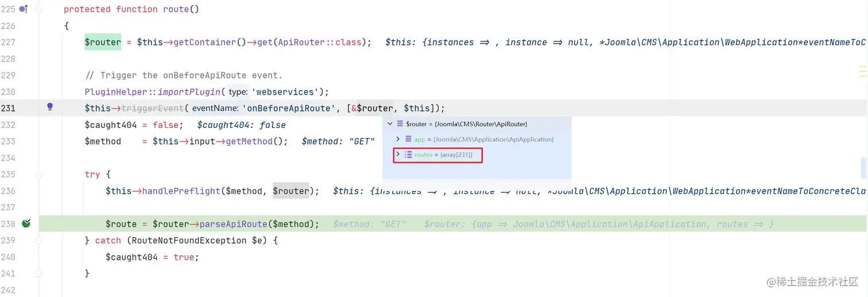Click the deprecated triggerEvent call on line 231
This screenshot has height=297, width=868.
tap(152, 108)
